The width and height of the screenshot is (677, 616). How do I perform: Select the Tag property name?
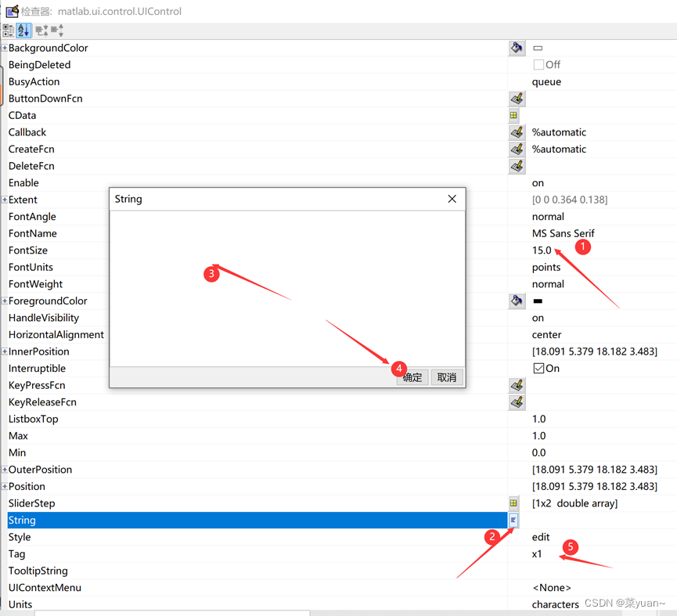[x=17, y=554]
